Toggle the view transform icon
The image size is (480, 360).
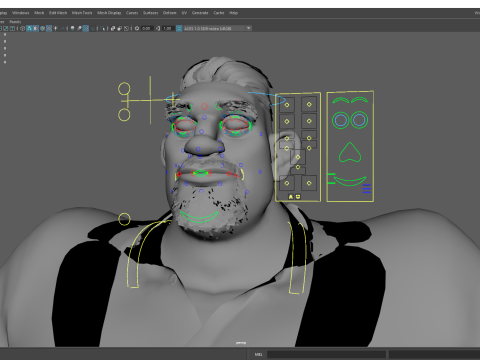pos(179,28)
